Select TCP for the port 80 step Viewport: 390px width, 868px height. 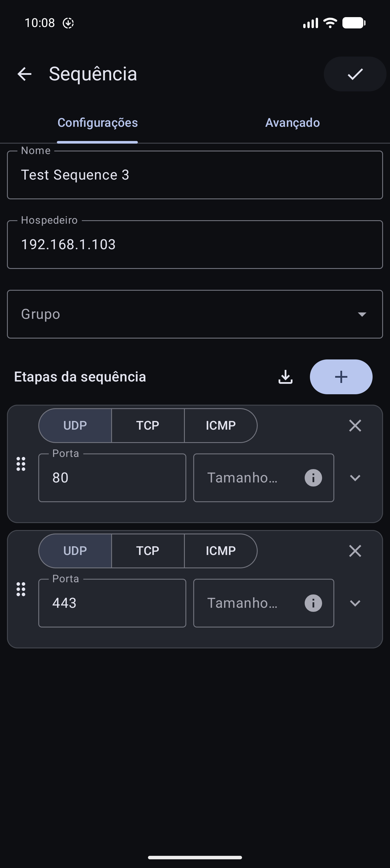[148, 426]
